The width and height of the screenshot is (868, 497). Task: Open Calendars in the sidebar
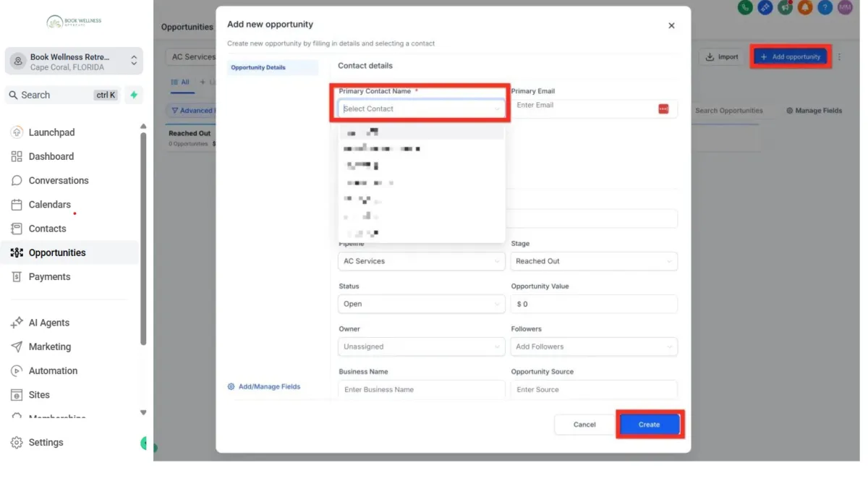[x=49, y=205]
